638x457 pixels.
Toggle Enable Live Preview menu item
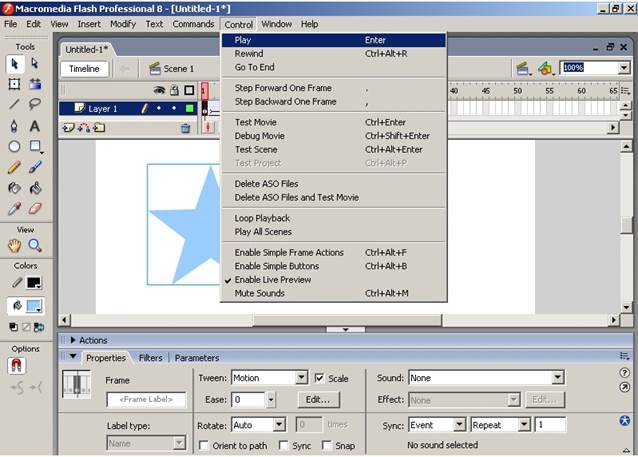pyautogui.click(x=334, y=280)
